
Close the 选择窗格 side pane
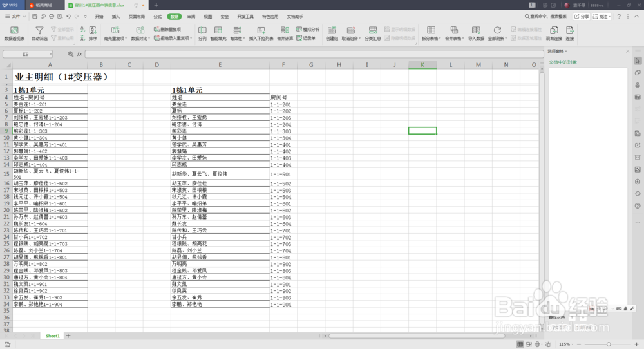[x=627, y=52]
